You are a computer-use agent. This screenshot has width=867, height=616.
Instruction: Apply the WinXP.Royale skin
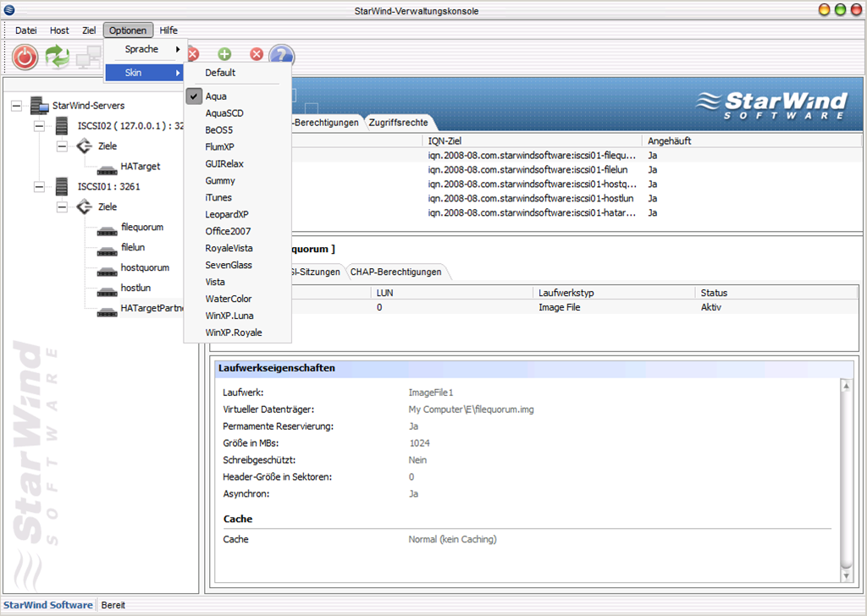[234, 333]
